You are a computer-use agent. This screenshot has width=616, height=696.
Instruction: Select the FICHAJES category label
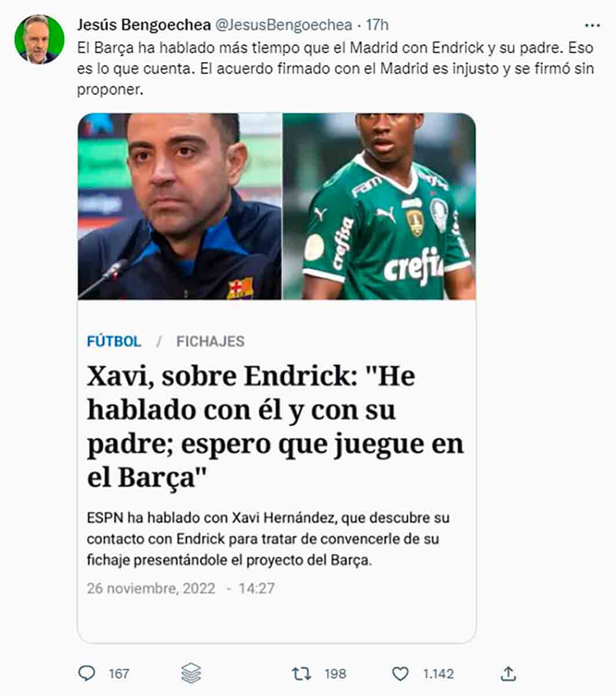click(211, 341)
